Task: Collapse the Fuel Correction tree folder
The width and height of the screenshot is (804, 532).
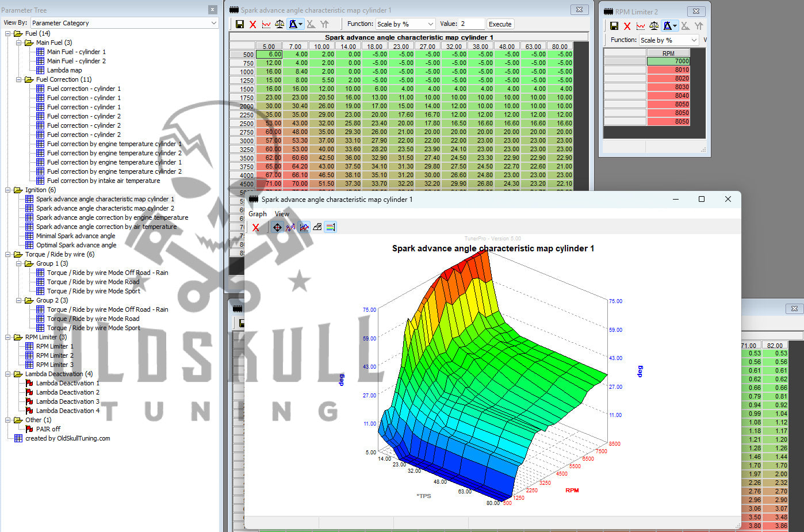Action: click(x=19, y=79)
